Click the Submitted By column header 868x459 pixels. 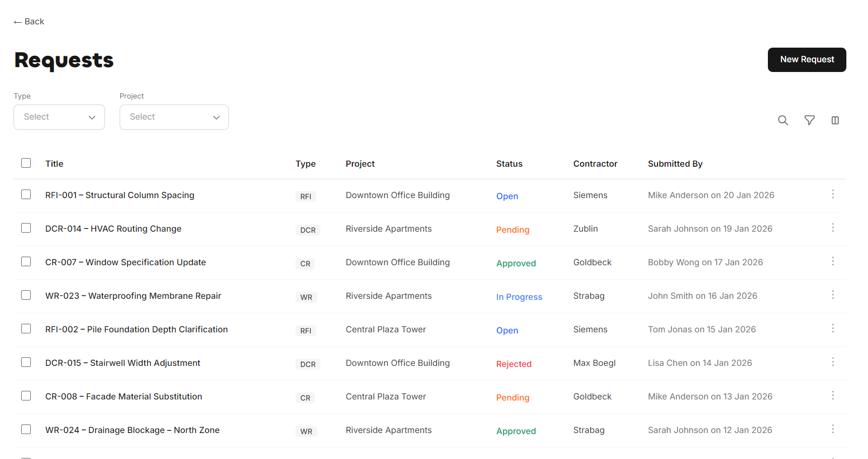point(675,163)
